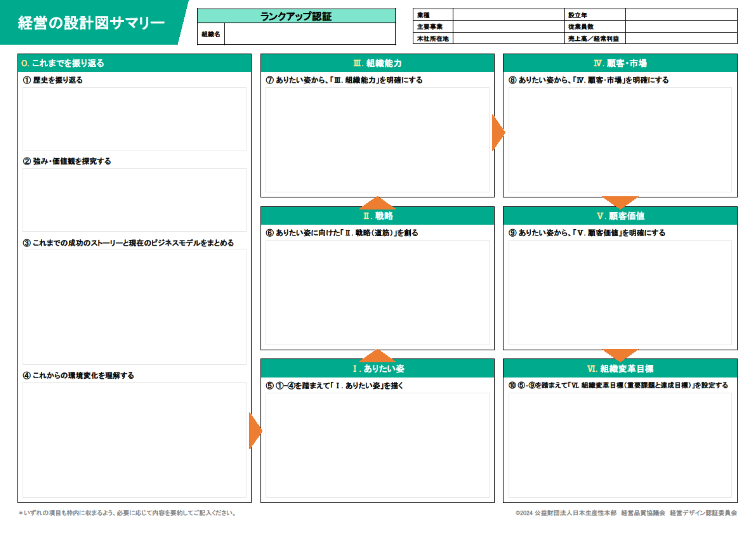Screen dimensions: 756x534
Task: Click the Ⅳ. 顧客・市場 section header
Action: [620, 63]
